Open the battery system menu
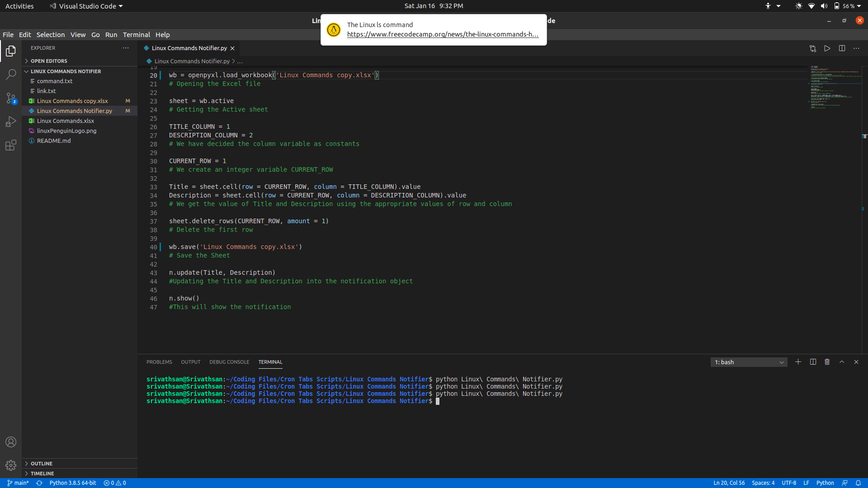The height and width of the screenshot is (488, 868). (847, 6)
